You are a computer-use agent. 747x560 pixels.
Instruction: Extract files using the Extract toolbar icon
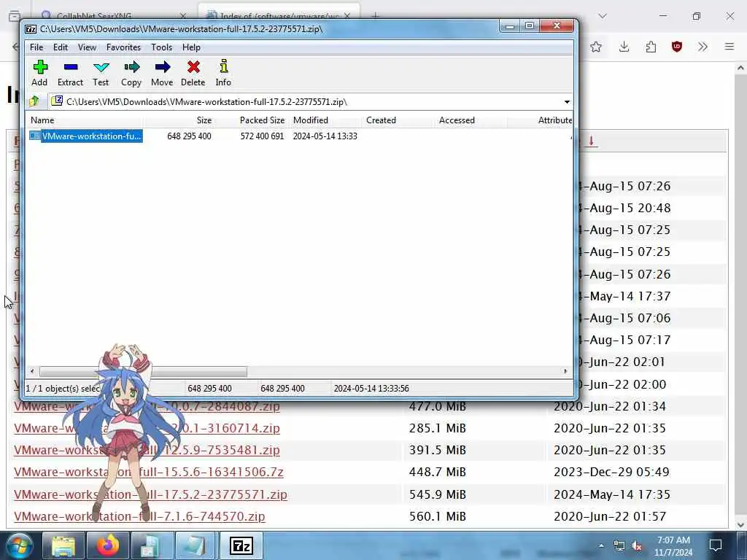point(71,73)
